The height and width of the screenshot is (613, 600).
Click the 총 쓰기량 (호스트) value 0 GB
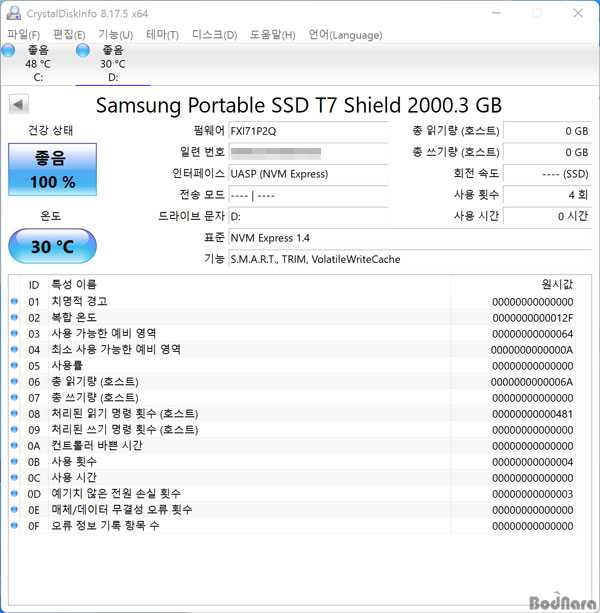pos(547,152)
